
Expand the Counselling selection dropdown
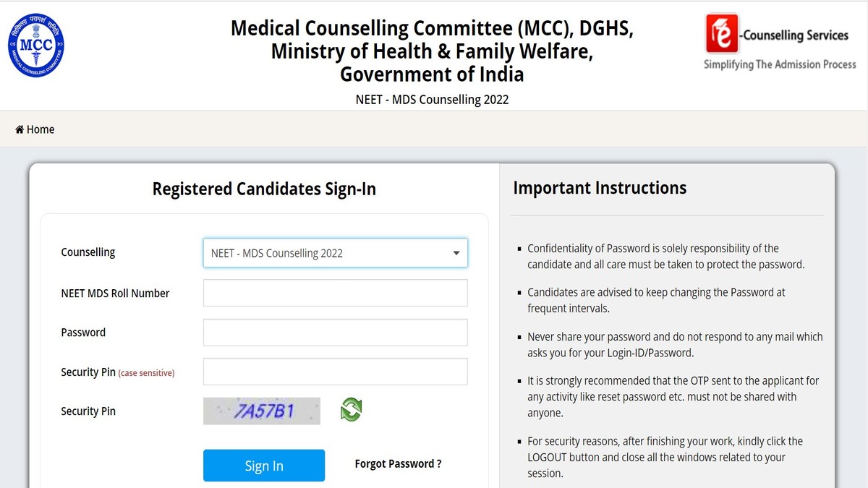(335, 253)
